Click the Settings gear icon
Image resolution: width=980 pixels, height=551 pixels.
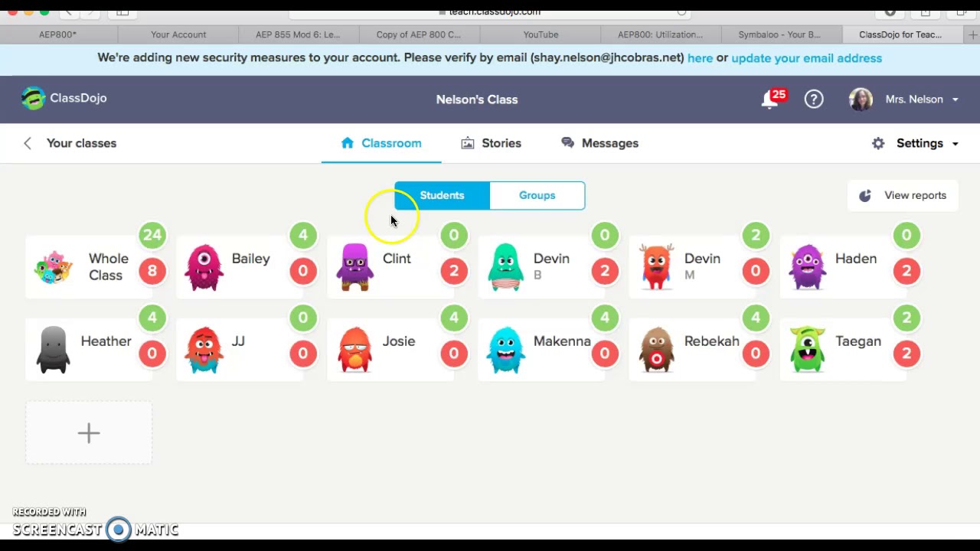(878, 143)
